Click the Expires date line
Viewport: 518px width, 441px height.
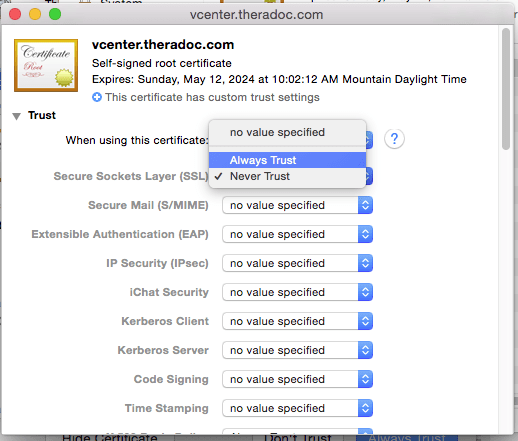(279, 79)
